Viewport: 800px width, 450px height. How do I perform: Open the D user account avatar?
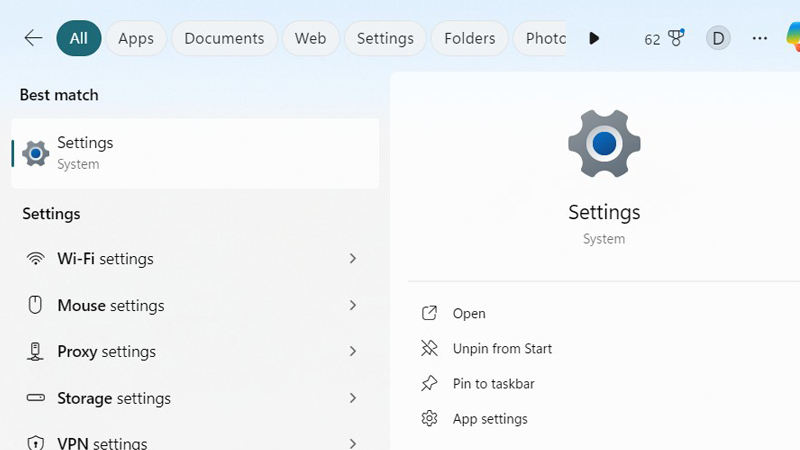point(718,38)
